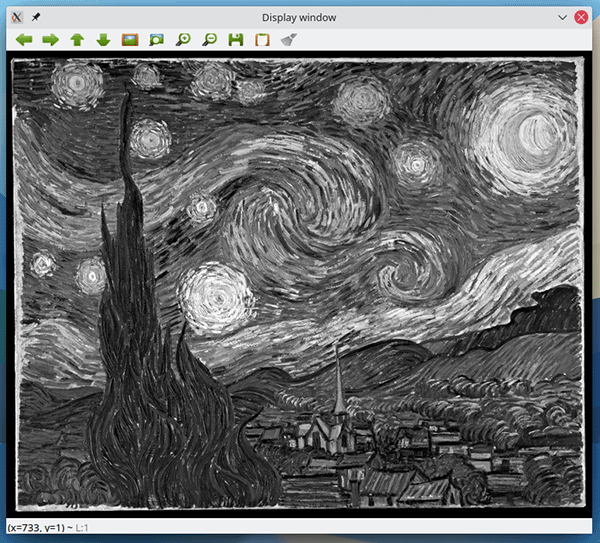Click the green right arrow button
600x543 pixels.
click(x=50, y=40)
